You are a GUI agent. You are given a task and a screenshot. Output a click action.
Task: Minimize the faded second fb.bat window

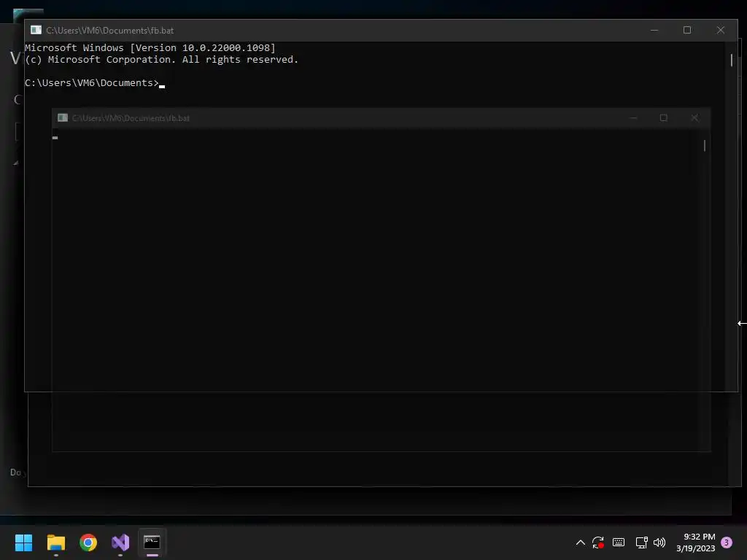click(x=632, y=118)
